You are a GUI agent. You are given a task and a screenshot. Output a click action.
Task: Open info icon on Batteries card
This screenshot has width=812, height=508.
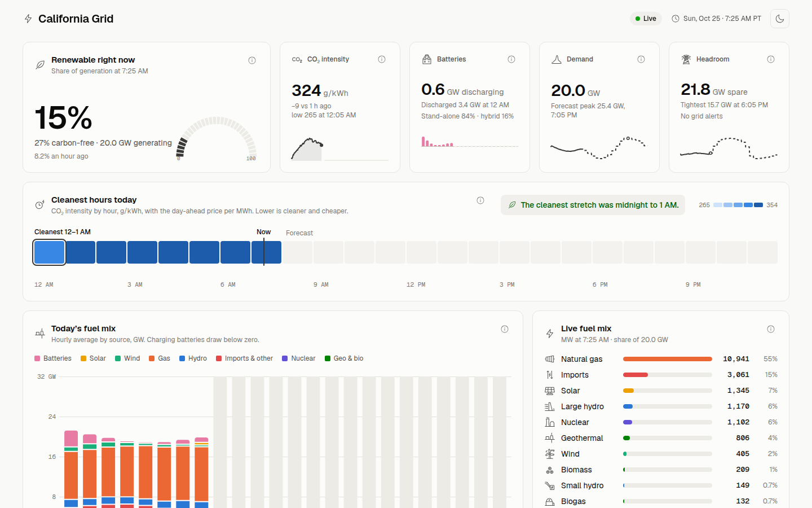coord(511,59)
